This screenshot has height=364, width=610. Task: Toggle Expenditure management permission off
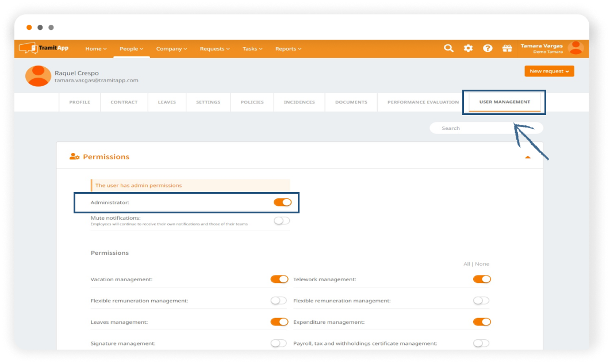coord(482,322)
